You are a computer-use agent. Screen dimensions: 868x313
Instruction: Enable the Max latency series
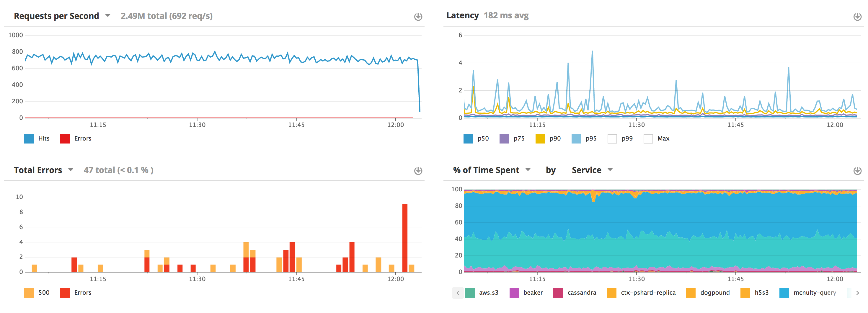(656, 138)
